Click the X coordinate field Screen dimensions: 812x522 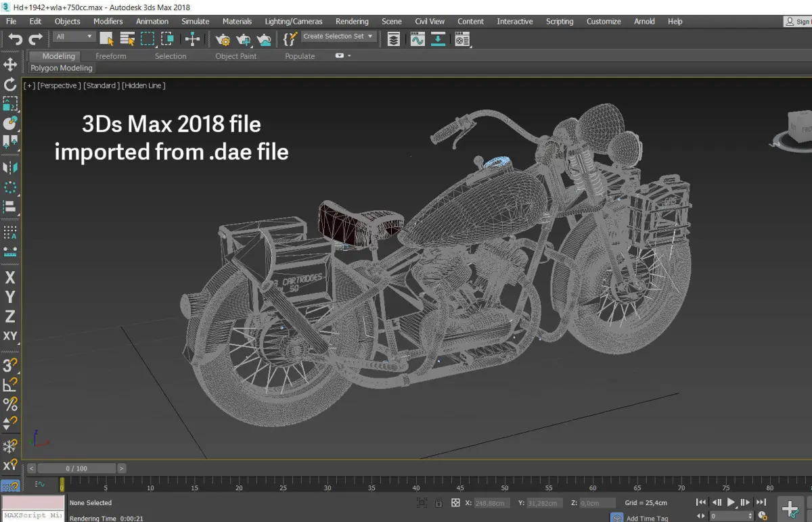coord(492,503)
